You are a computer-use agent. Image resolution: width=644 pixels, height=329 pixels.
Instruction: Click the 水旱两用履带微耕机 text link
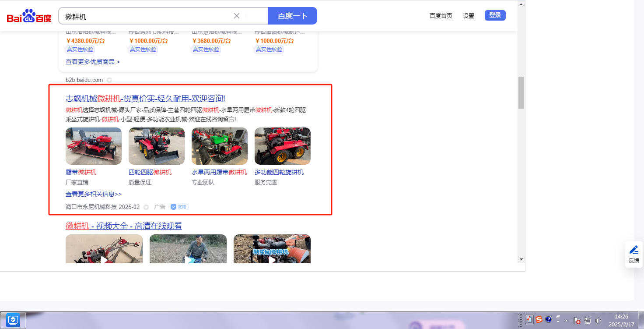219,172
